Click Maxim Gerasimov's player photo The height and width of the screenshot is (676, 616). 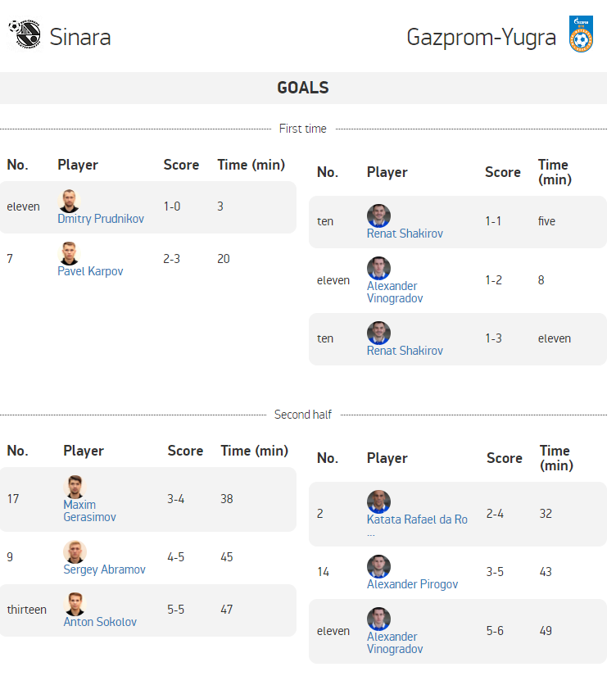(75, 487)
